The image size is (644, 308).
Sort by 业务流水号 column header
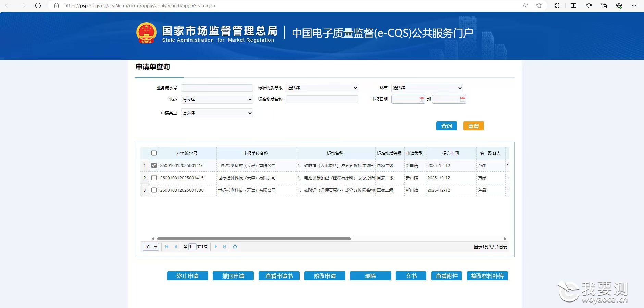click(187, 153)
